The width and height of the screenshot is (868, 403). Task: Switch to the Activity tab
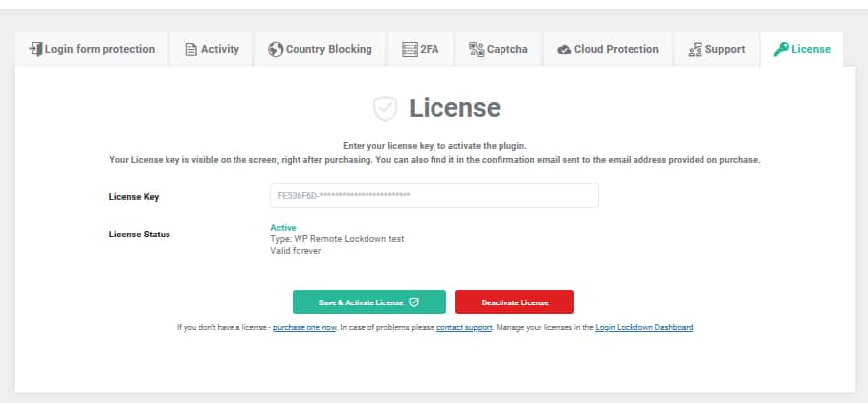click(212, 49)
